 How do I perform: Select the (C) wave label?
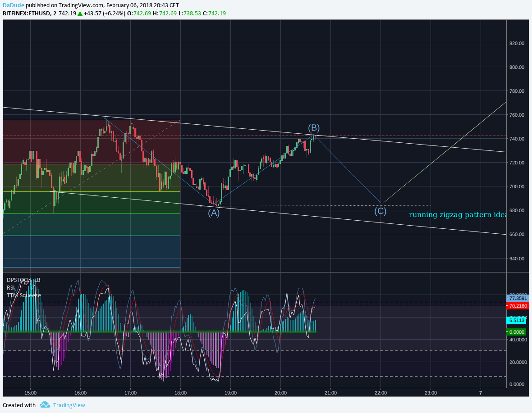pos(381,211)
